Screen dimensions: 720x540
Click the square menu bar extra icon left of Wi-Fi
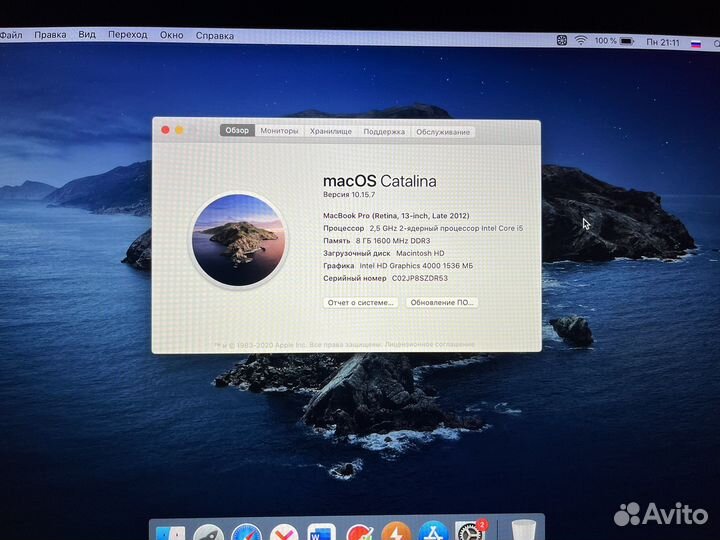point(562,40)
